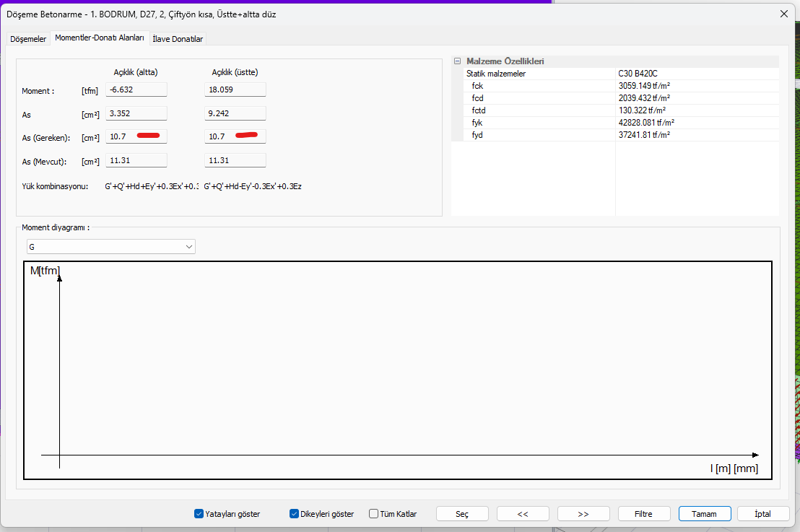Select the Statik malzemeler C30 B420C value
This screenshot has width=800, height=532.
click(x=696, y=74)
